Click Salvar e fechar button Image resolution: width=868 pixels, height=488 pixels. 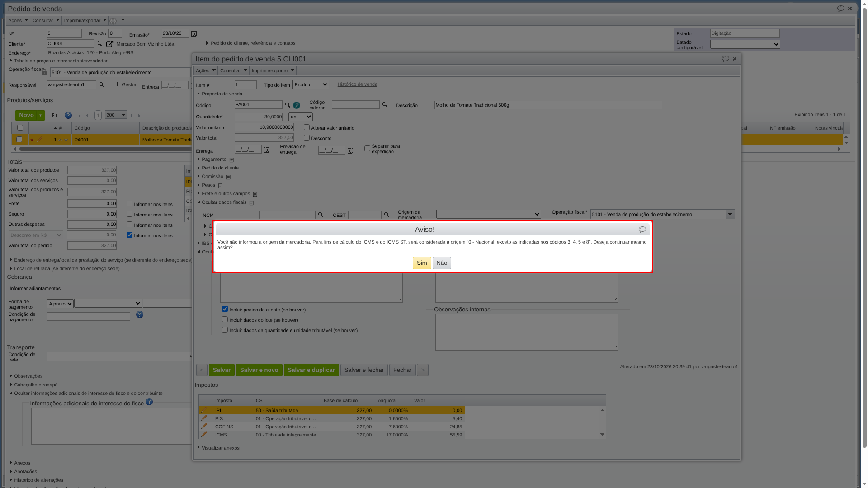[x=364, y=370]
